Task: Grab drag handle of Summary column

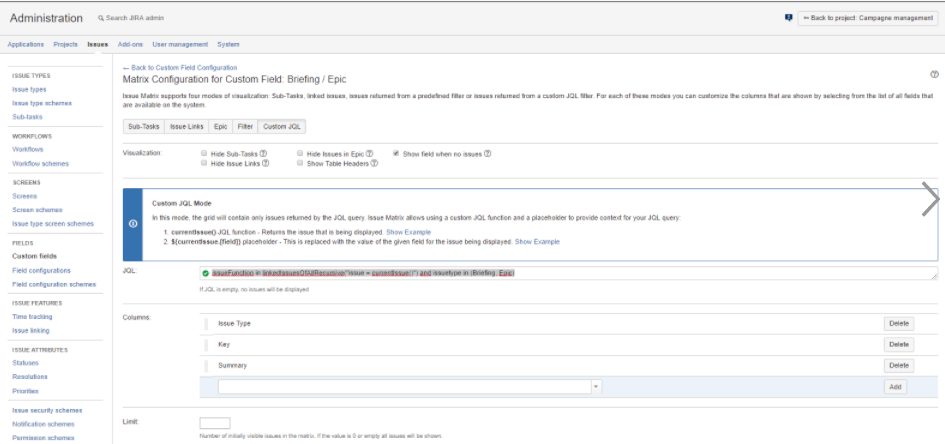Action: pyautogui.click(x=205, y=366)
